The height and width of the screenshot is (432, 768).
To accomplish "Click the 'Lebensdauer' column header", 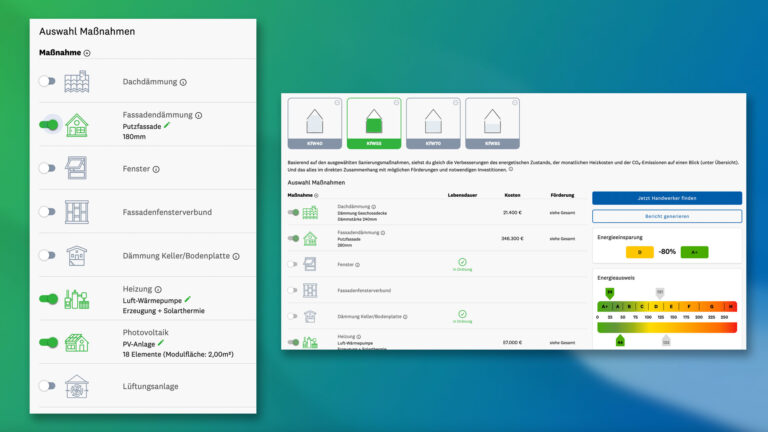I will click(x=462, y=195).
